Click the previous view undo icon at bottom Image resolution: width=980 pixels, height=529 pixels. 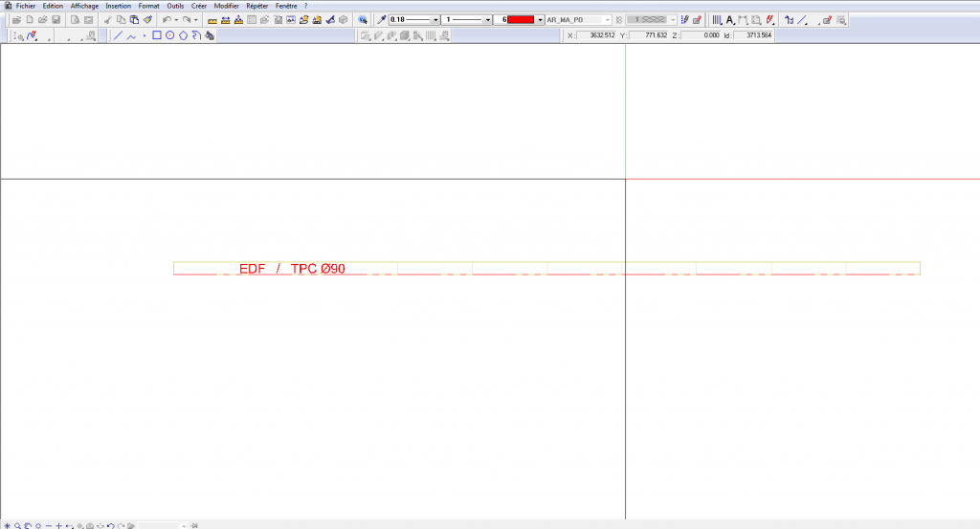coord(111,526)
